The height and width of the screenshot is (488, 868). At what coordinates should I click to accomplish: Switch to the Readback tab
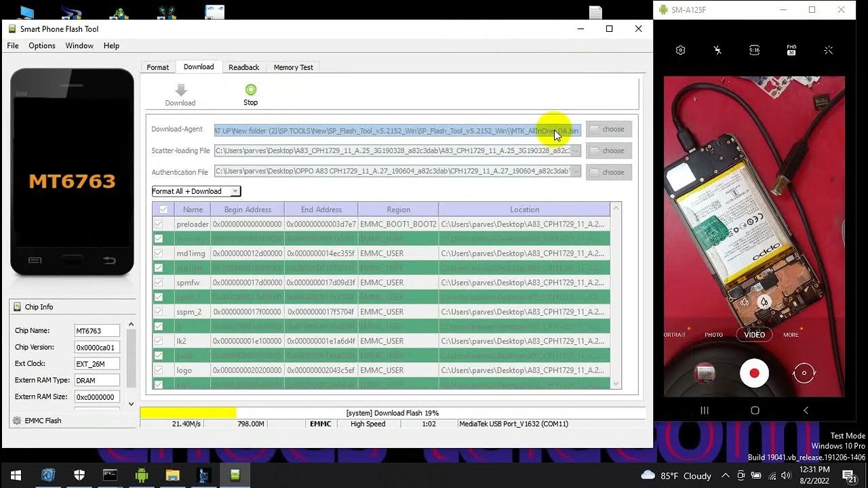pyautogui.click(x=243, y=67)
